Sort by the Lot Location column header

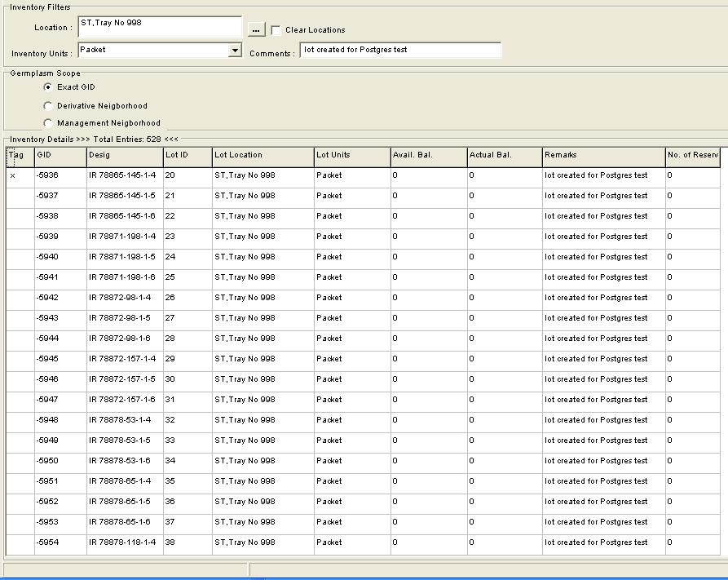[x=263, y=157]
